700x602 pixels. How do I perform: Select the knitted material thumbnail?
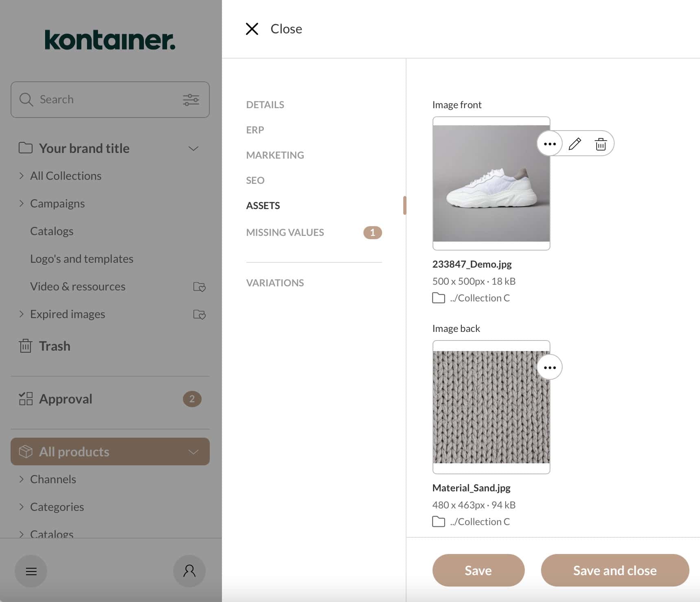click(491, 407)
